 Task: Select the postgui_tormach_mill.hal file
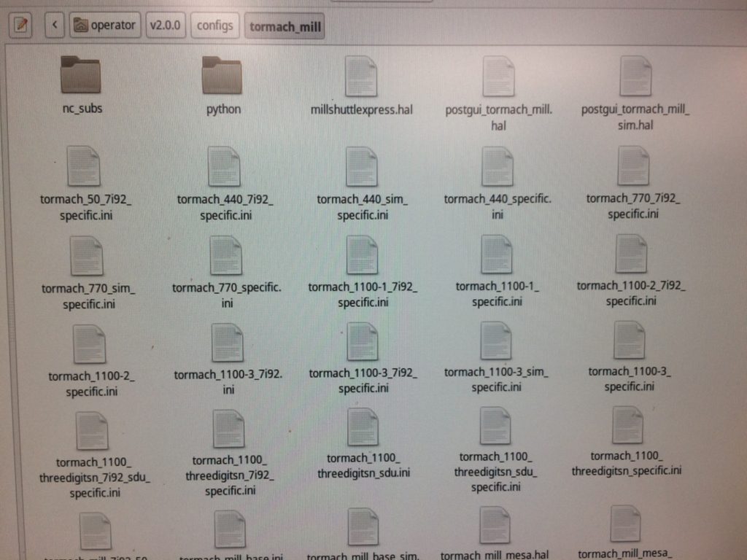(498, 94)
